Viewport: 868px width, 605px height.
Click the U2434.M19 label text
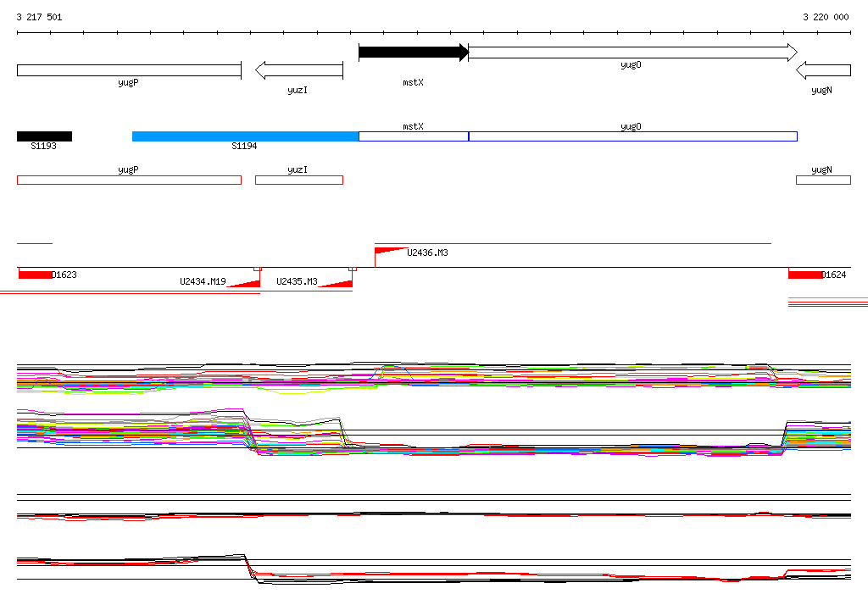tap(203, 281)
